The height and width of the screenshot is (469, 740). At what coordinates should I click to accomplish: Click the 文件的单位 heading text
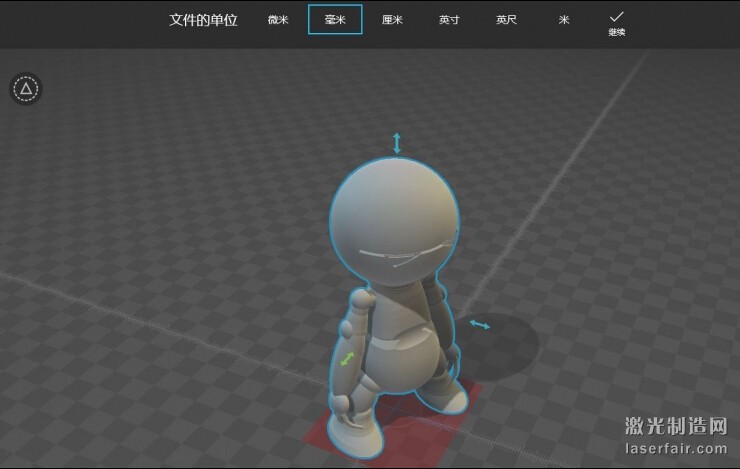click(x=203, y=20)
